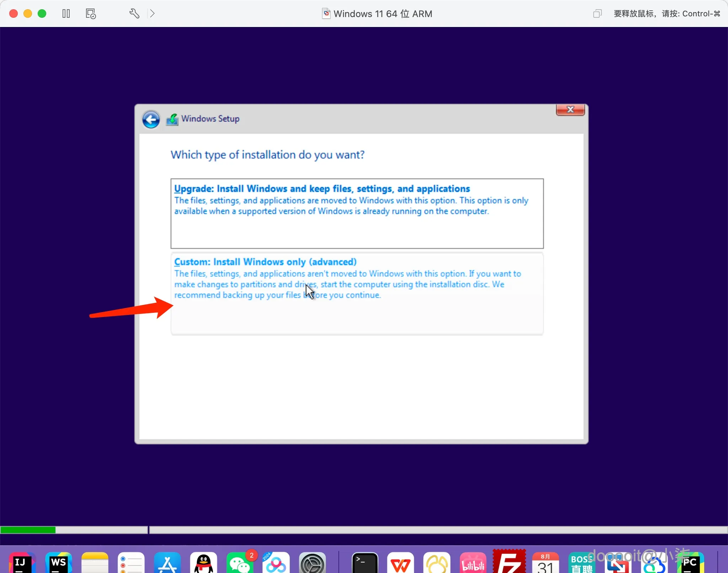Screen dimensions: 728x573
Task: Open FileZilla from the dock
Action: coord(509,563)
